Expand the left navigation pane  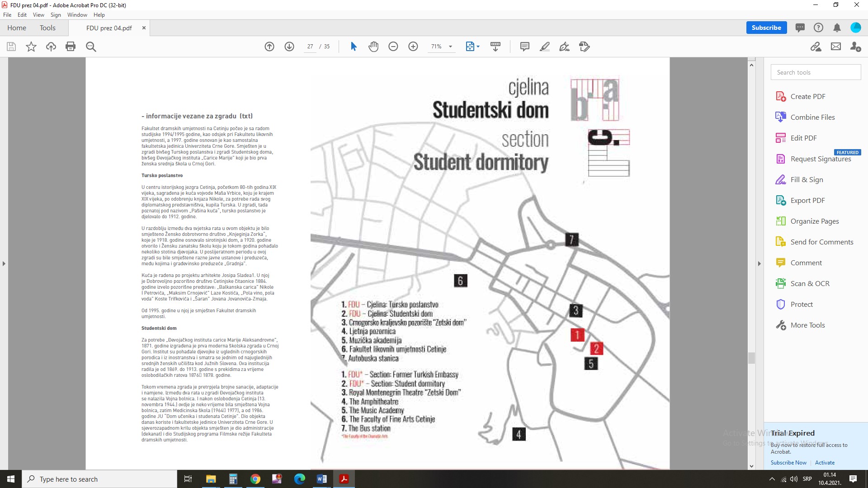pos(4,263)
